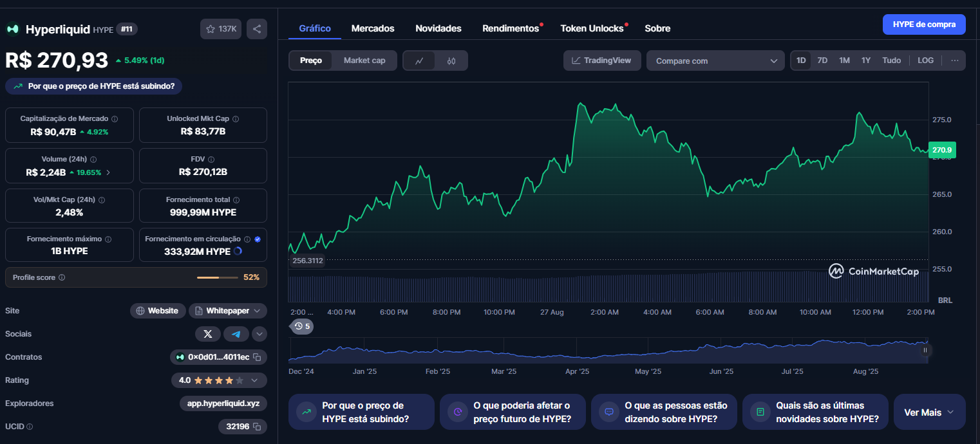Open the Gráfico tab
The height and width of the screenshot is (444, 980).
coord(315,28)
